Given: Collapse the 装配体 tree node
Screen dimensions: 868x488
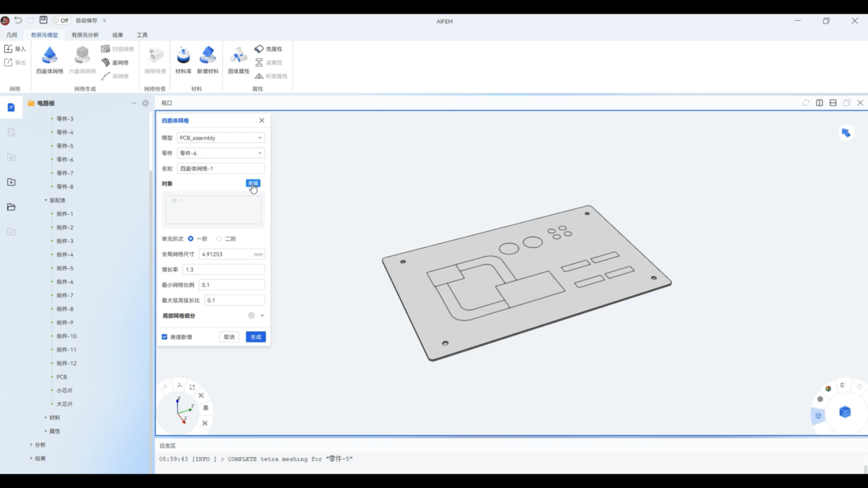Looking at the screenshot, I should pyautogui.click(x=45, y=200).
